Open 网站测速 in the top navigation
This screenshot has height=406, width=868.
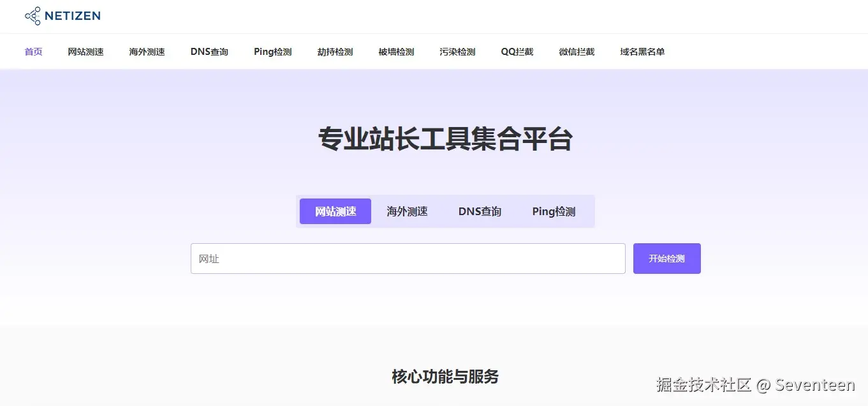[x=86, y=52]
